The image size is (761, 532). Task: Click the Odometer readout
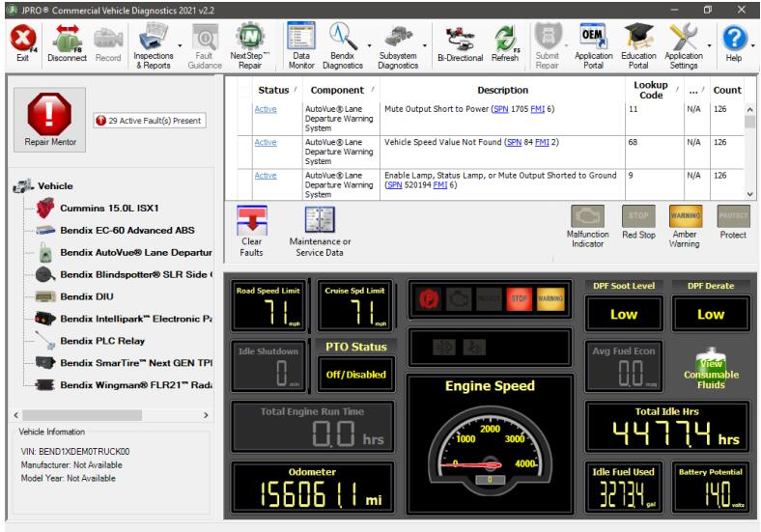[x=312, y=487]
